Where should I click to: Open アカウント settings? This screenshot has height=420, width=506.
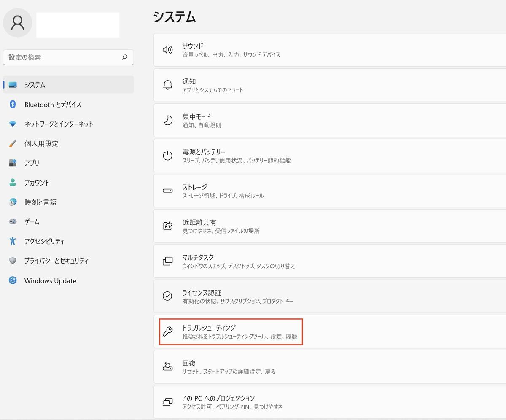coord(68,183)
